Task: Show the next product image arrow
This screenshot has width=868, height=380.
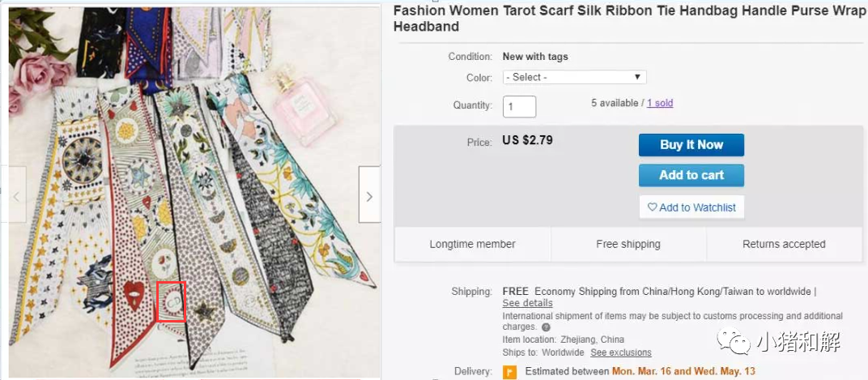Action: click(x=369, y=195)
